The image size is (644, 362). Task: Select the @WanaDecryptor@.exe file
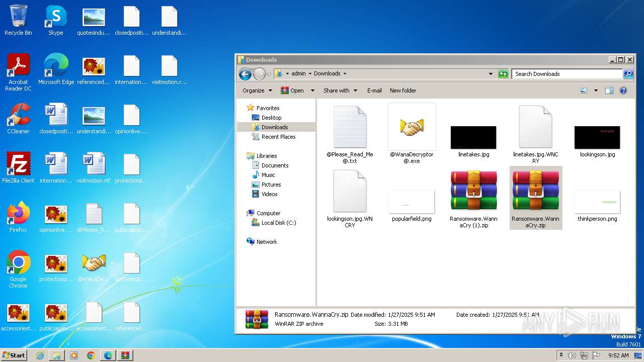point(412,134)
